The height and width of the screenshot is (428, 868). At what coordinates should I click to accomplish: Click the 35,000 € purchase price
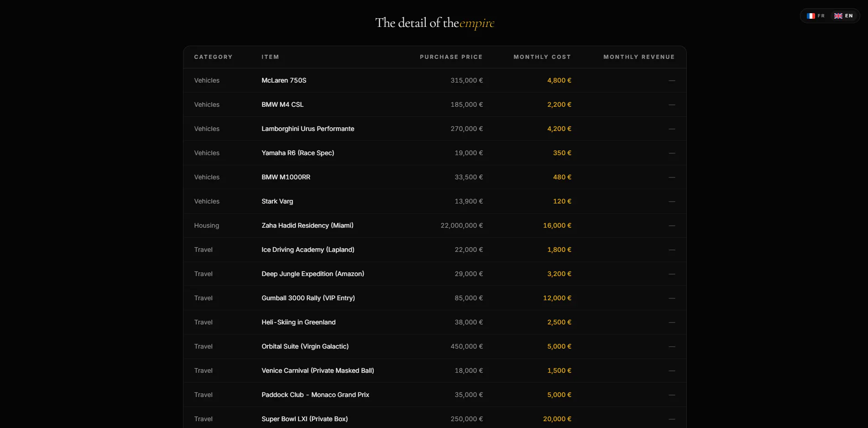(469, 395)
